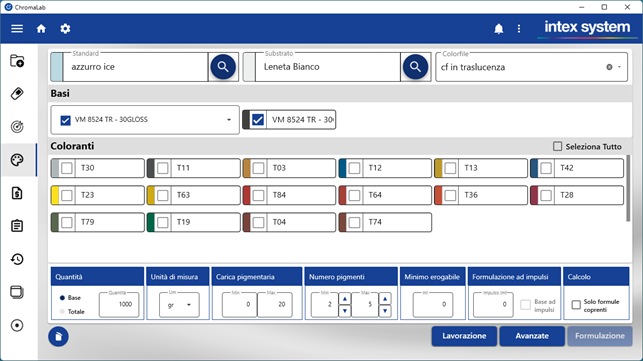Image resolution: width=643 pixels, height=361 pixels.
Task: Expand the Colorfile dropdown arrow
Action: tap(620, 67)
